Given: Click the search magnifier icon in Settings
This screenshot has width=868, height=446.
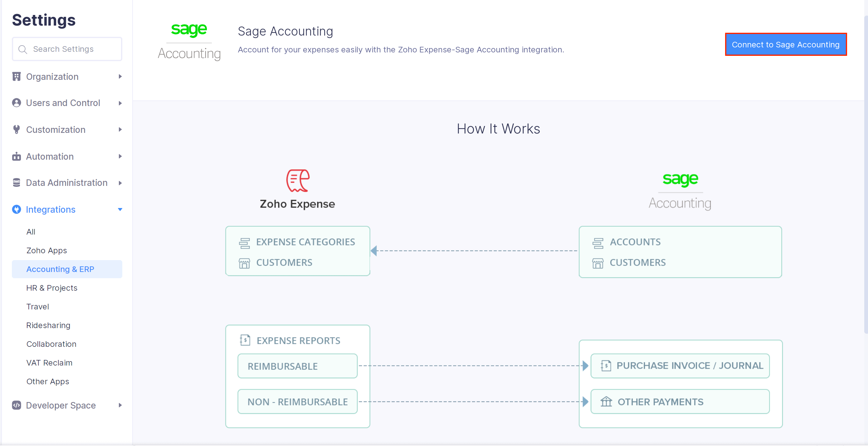Looking at the screenshot, I should click(22, 49).
